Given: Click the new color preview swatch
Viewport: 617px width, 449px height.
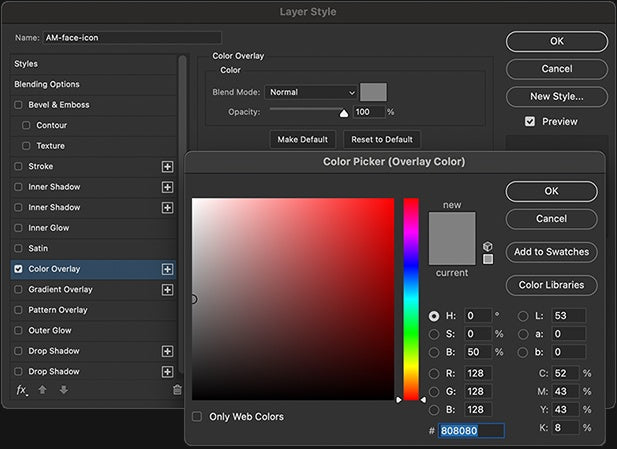Looking at the screenshot, I should (x=452, y=225).
